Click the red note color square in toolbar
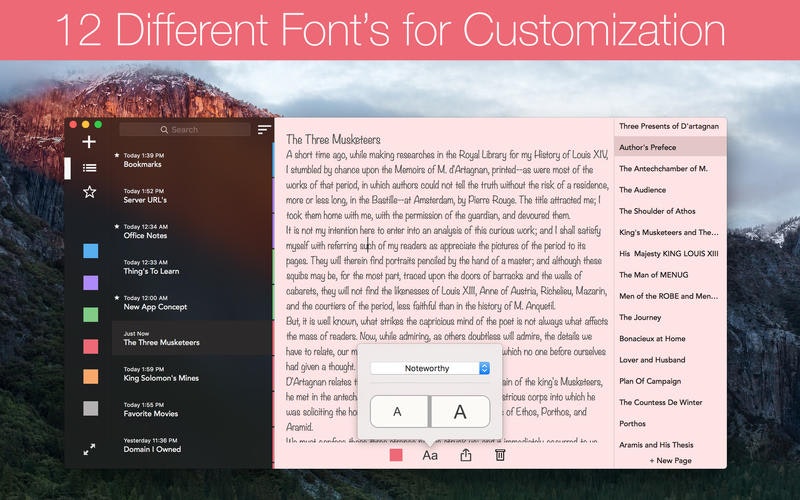This screenshot has width=800, height=500. coord(396,455)
